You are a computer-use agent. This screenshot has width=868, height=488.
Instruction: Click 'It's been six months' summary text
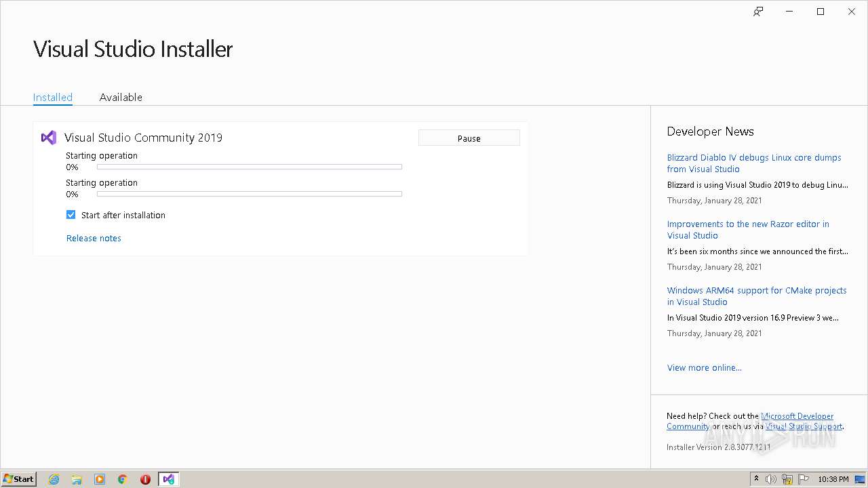(x=757, y=251)
